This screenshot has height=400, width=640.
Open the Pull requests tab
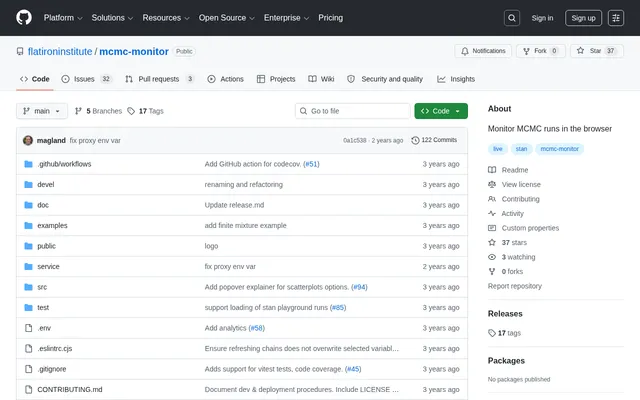(x=160, y=79)
